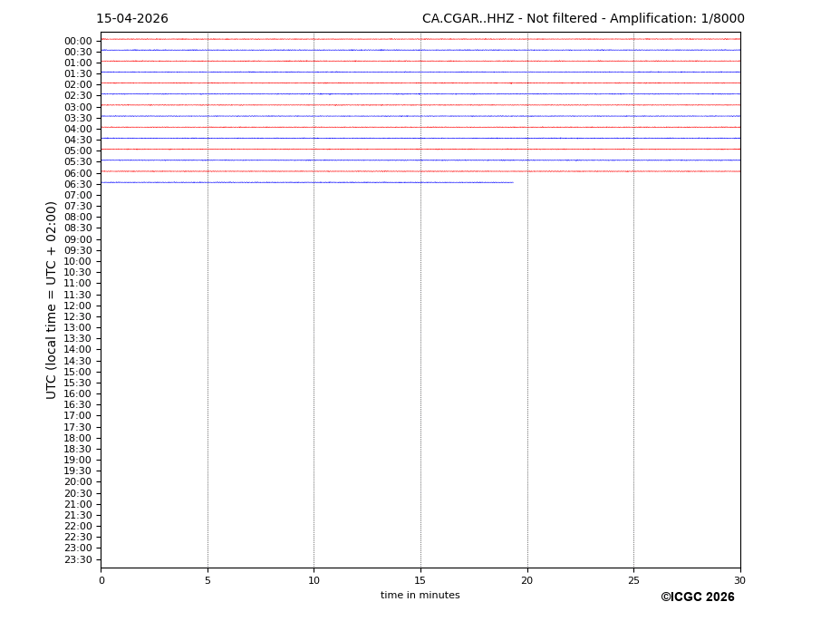Screen dimensions: 840x631
Task: Click the UTC local time y-axis label
Action: [53, 300]
